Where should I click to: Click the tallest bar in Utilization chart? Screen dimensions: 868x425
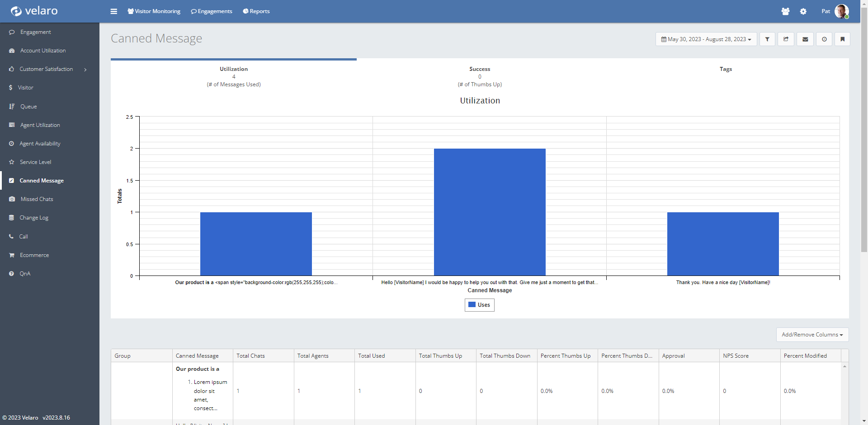point(490,212)
